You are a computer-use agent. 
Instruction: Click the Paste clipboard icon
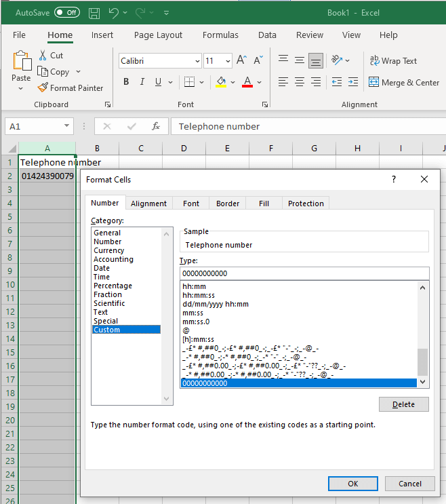pos(22,61)
